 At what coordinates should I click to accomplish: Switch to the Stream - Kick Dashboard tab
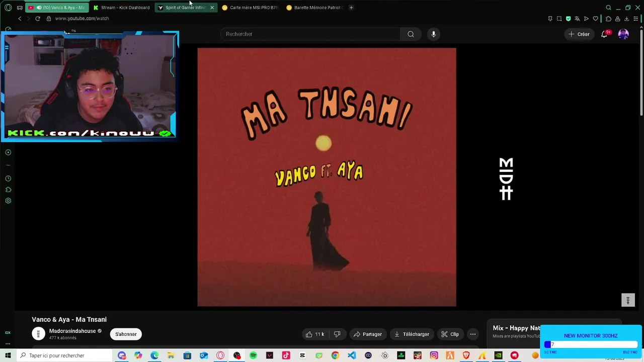(121, 8)
